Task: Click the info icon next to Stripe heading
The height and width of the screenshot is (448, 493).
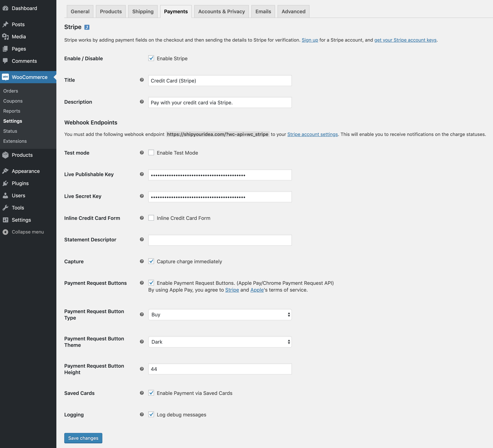Action: pyautogui.click(x=87, y=27)
